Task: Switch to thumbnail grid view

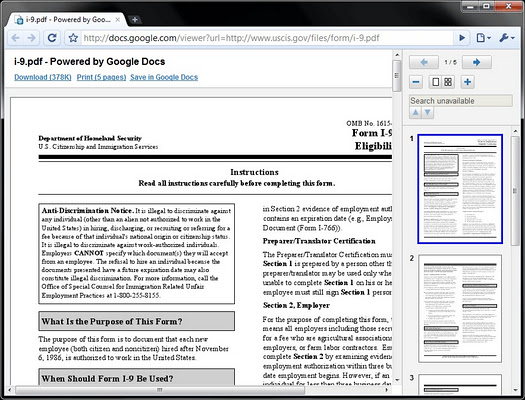Action: (x=448, y=82)
